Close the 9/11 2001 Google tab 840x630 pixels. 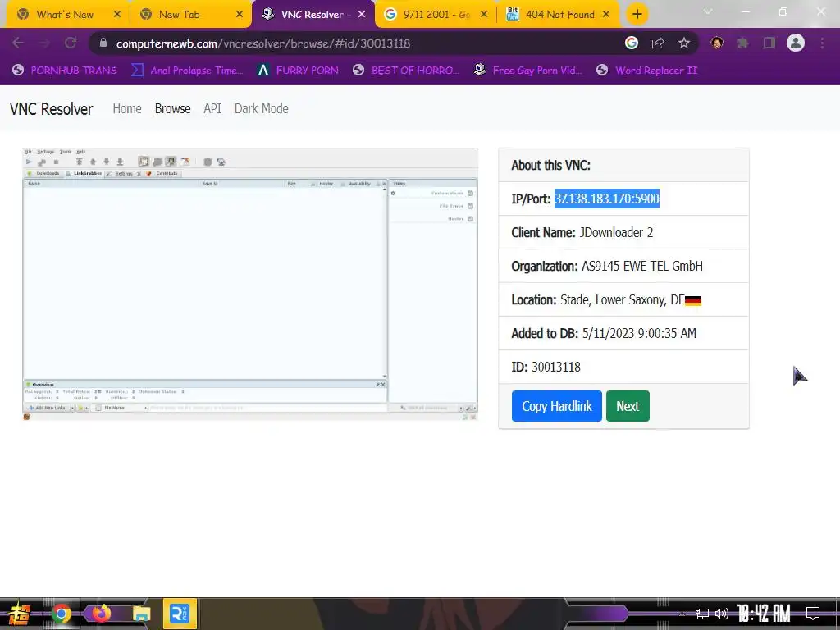coord(484,15)
